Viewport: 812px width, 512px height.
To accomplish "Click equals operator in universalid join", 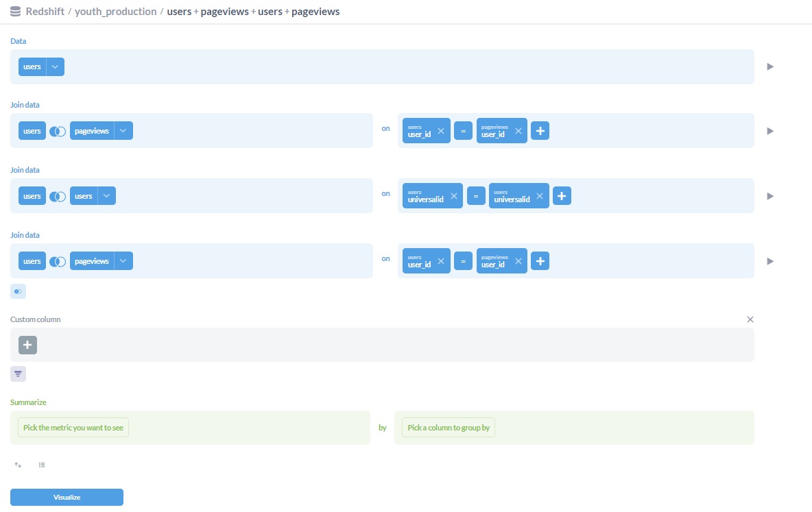I will pos(476,196).
